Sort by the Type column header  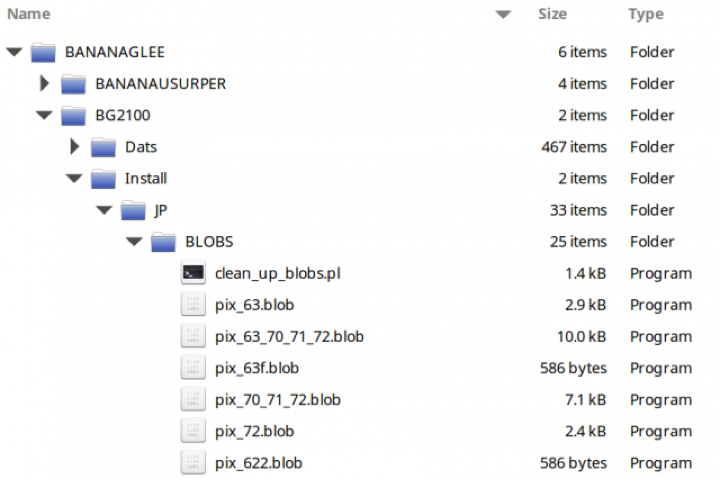pos(646,14)
